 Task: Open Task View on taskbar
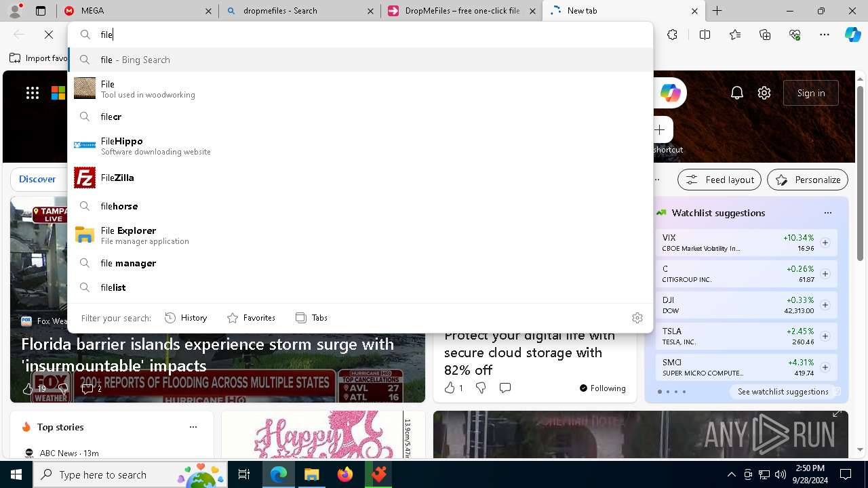244,474
